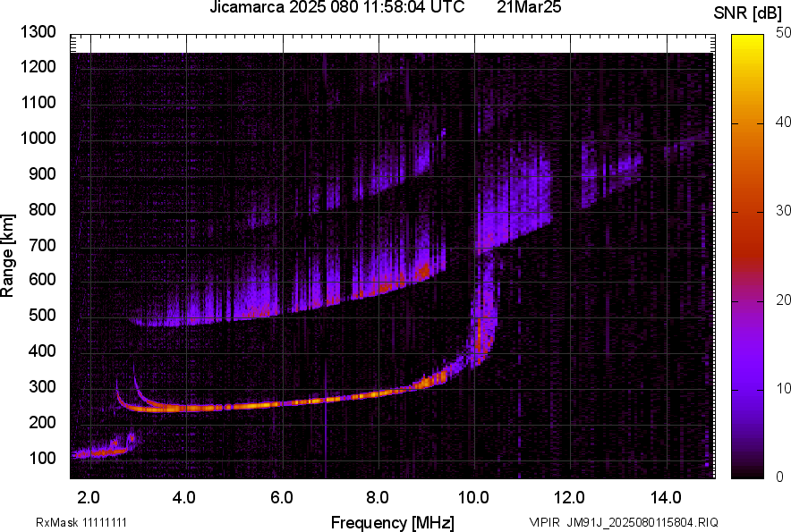Image resolution: width=791 pixels, height=532 pixels.
Task: Click the colorbar tick label '20'
Action: click(x=784, y=300)
